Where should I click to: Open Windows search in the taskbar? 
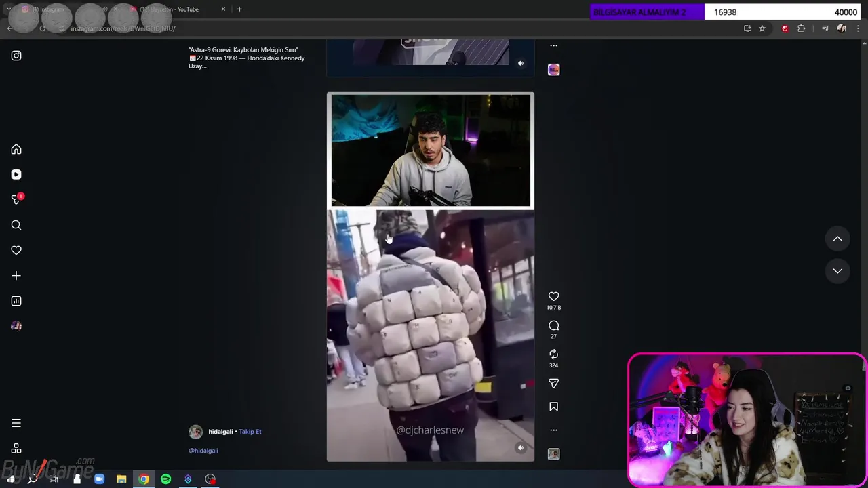[x=32, y=479]
